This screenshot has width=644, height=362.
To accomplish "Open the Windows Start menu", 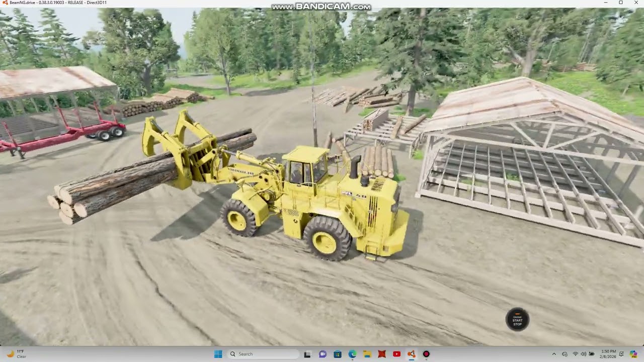I will [218, 354].
